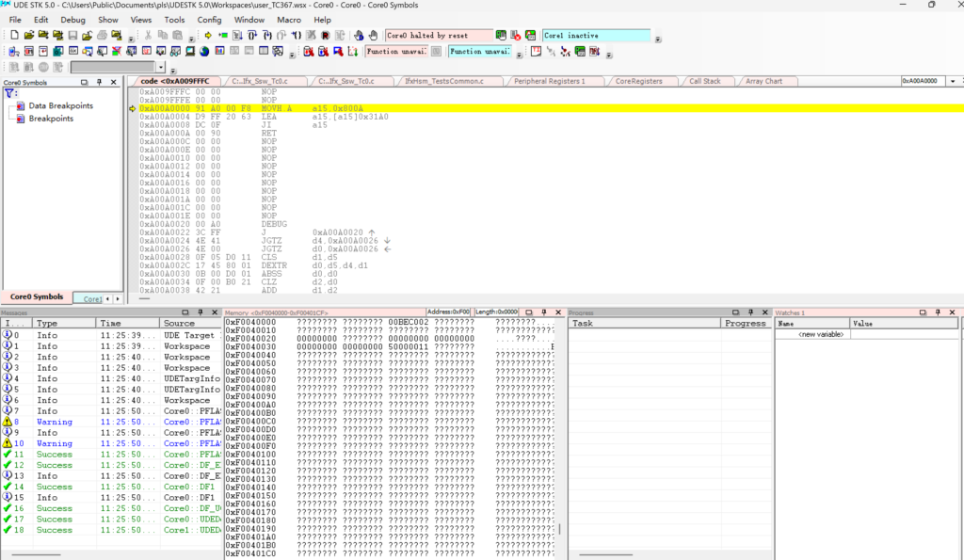Click the yellow current-instruction arrow marker

133,109
